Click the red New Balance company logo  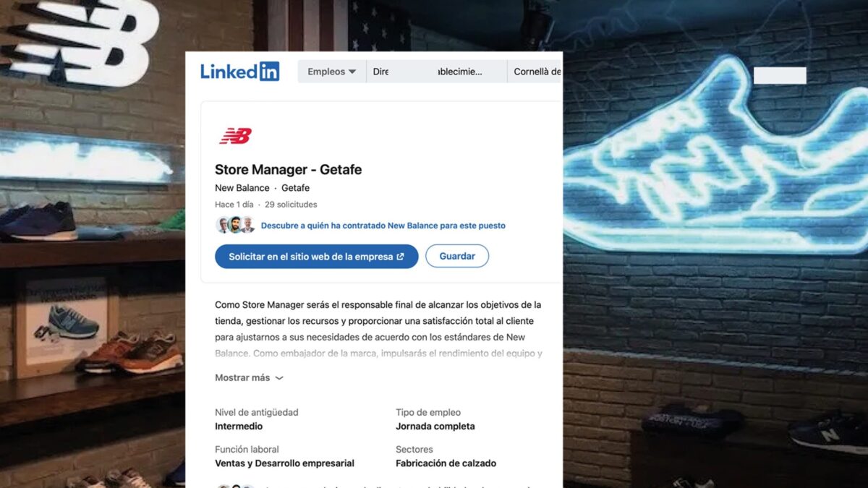(235, 136)
